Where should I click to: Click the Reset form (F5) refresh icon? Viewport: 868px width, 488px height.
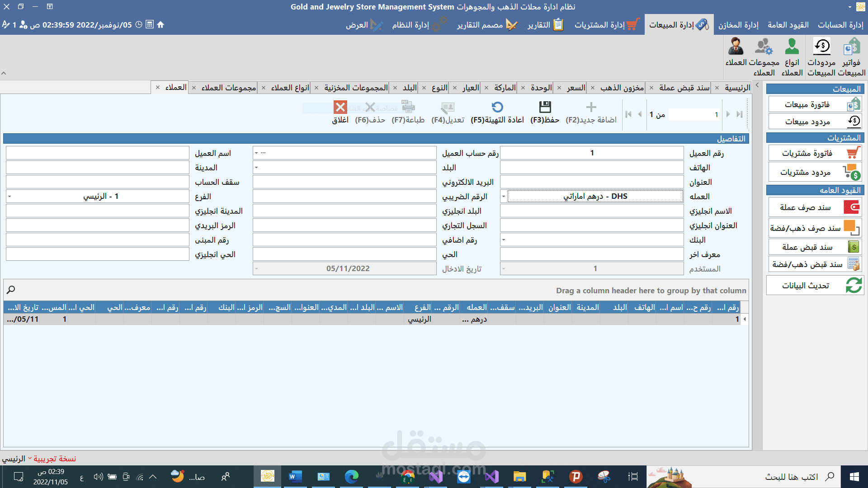pos(497,108)
